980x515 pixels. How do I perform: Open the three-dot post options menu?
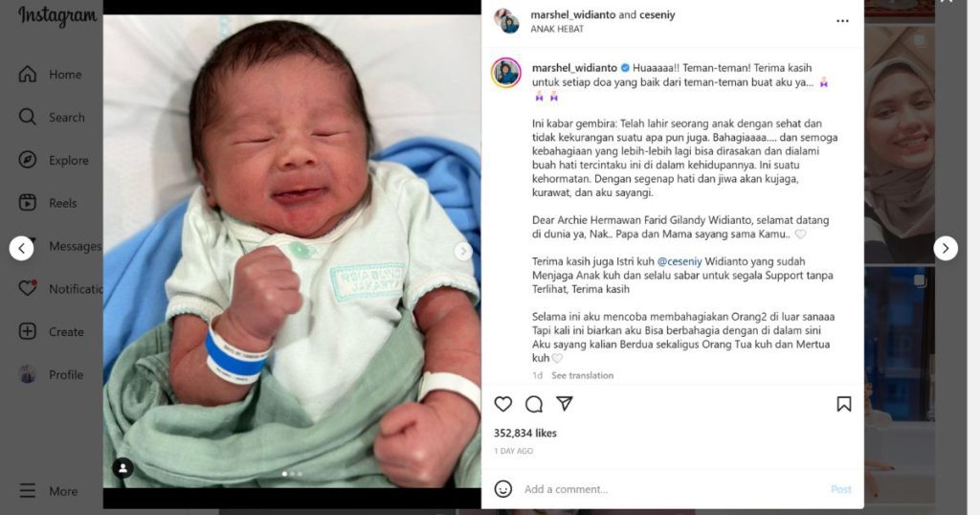click(842, 21)
